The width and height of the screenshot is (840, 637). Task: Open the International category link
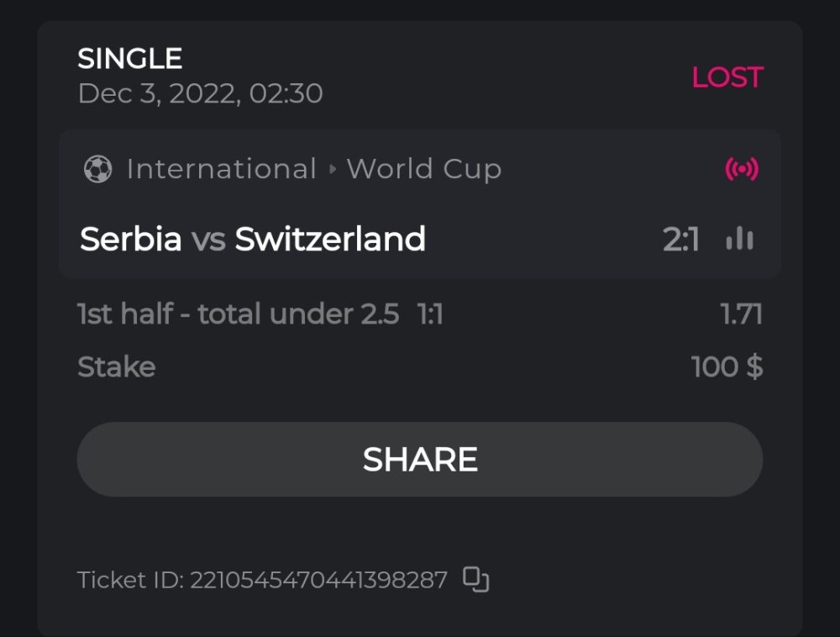tap(221, 170)
